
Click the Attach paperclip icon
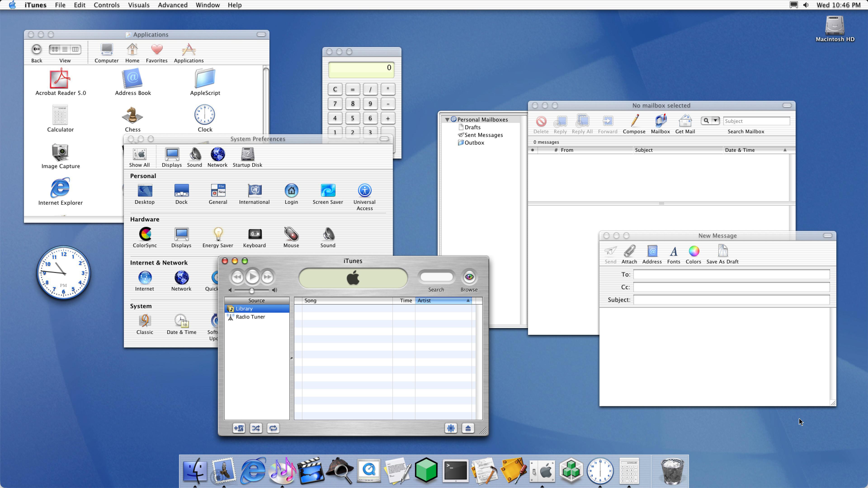pos(629,251)
